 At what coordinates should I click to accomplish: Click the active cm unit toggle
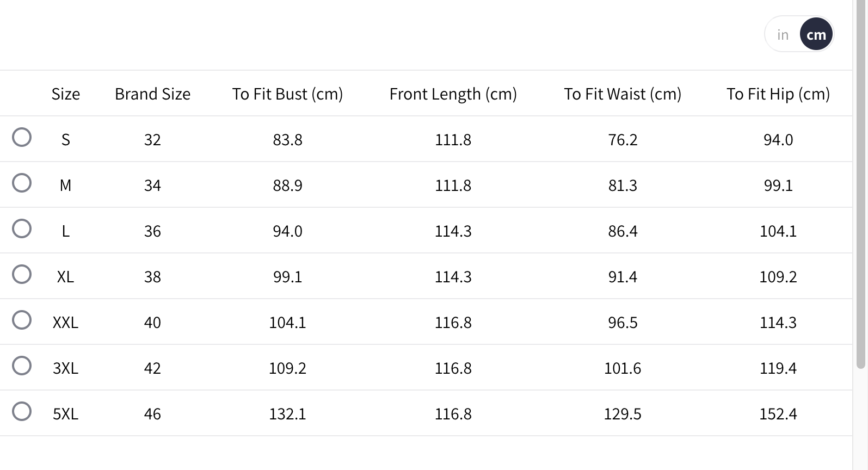[816, 35]
